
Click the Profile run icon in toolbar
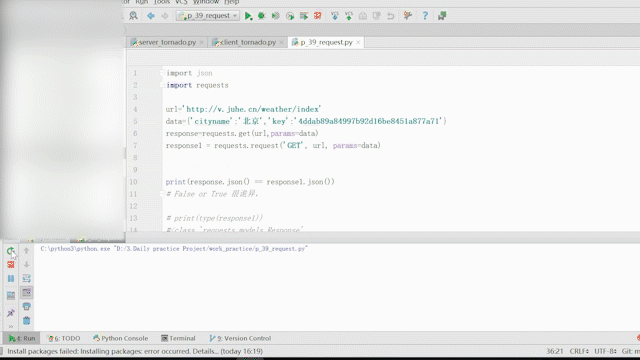[x=290, y=16]
